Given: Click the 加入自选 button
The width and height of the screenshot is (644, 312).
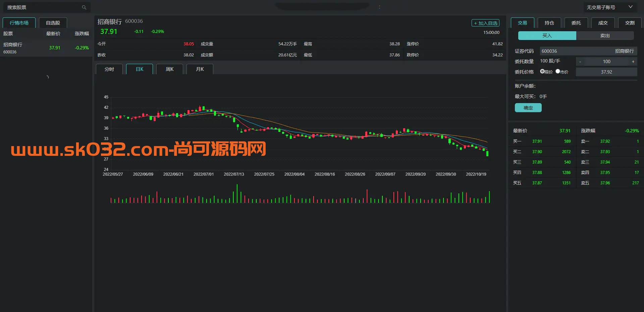Looking at the screenshot, I should 485,23.
